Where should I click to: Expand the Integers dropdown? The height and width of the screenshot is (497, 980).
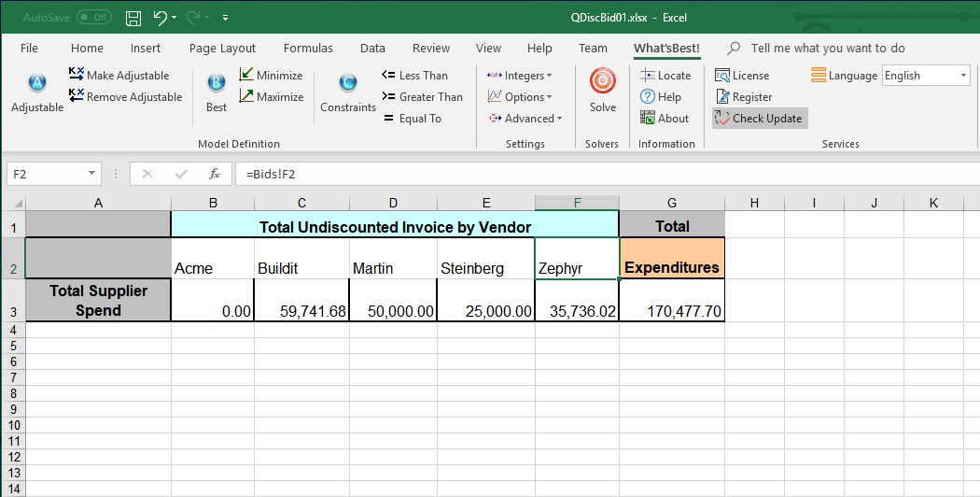550,76
